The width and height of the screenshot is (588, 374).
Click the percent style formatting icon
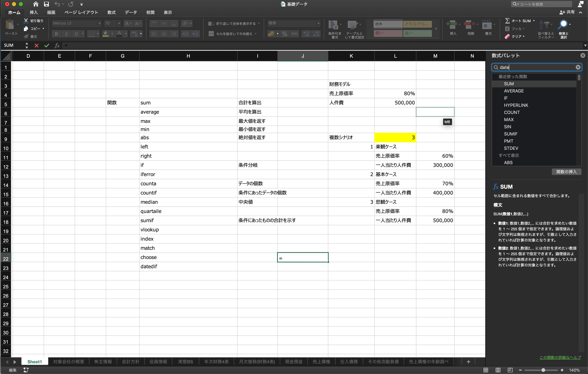coord(284,34)
